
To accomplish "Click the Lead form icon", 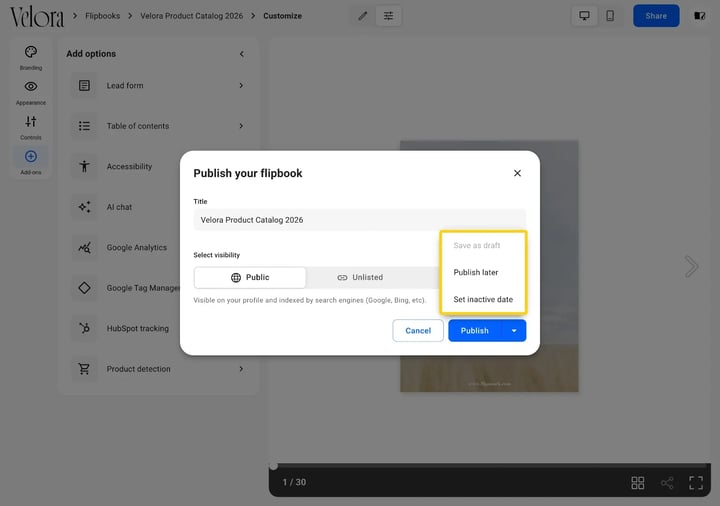I will click(x=84, y=85).
